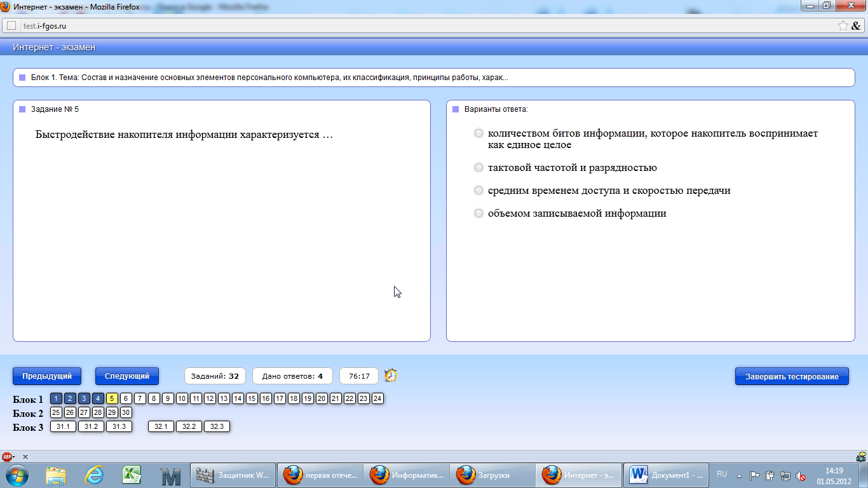Click the alarm clock timer icon
This screenshot has width=868, height=488.
[x=391, y=376]
